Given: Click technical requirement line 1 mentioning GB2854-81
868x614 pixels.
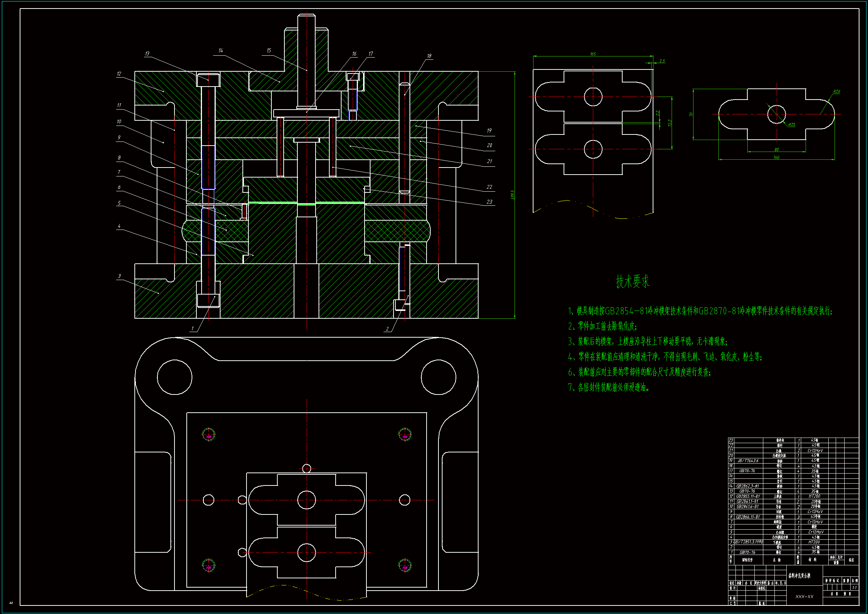Looking at the screenshot, I should 700,311.
